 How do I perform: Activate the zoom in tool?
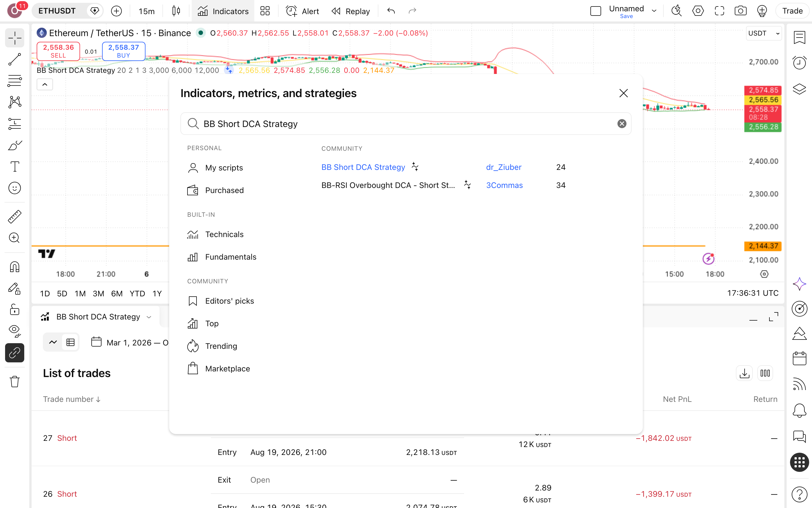point(14,238)
